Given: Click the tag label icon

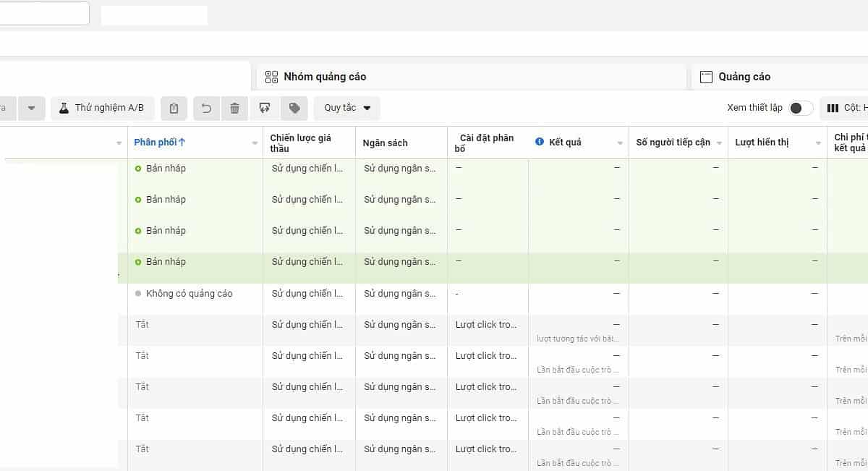Looking at the screenshot, I should [x=294, y=109].
